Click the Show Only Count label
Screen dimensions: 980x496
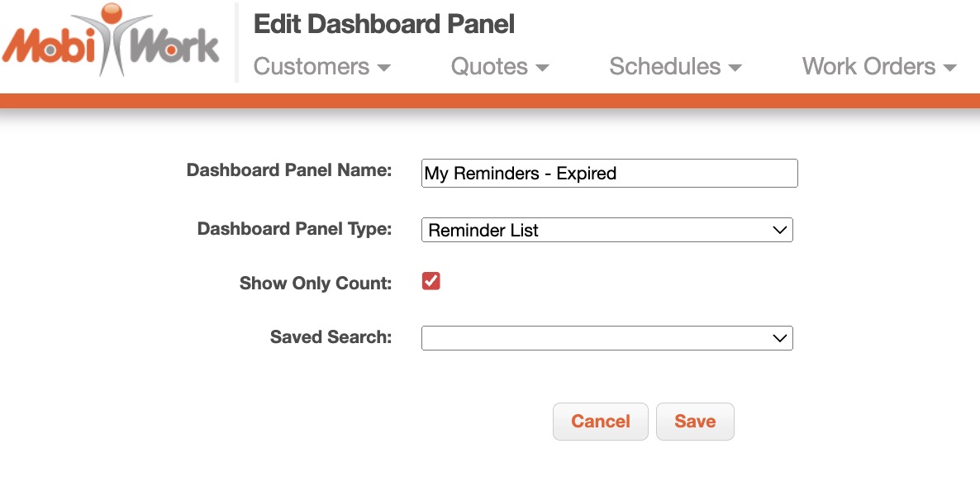click(x=315, y=284)
